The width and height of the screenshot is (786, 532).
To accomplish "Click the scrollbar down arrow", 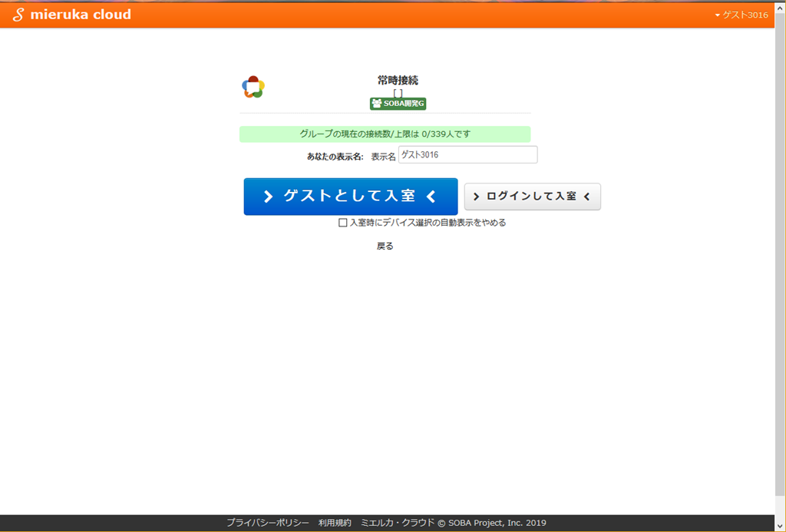I will 781,526.
